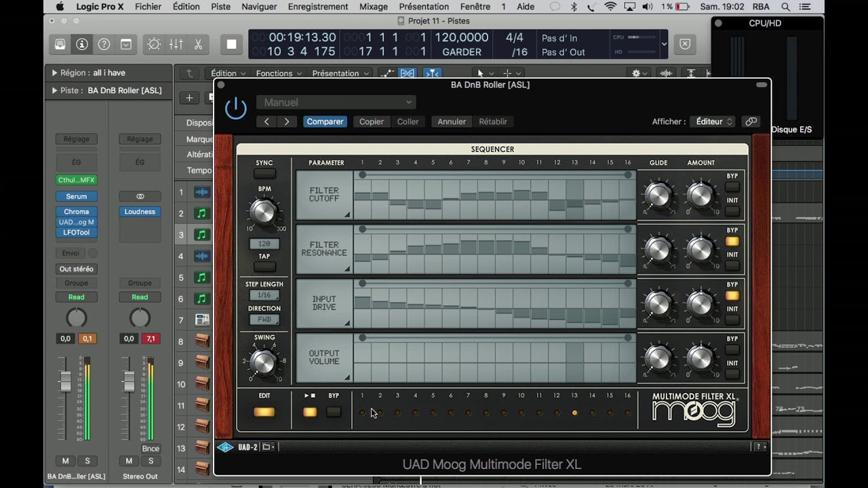Toggle step 13 LED in sequencer
Image resolution: width=868 pixels, height=488 pixels.
[x=574, y=412]
